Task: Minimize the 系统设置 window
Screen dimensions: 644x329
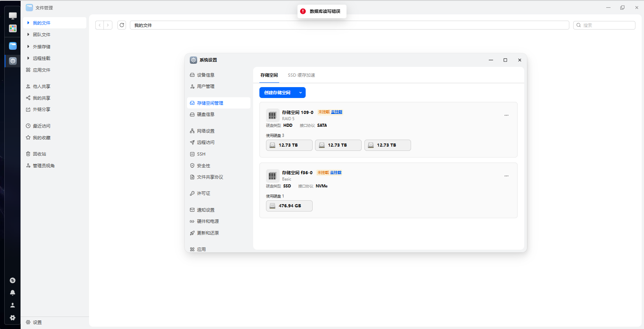Action: [x=491, y=60]
